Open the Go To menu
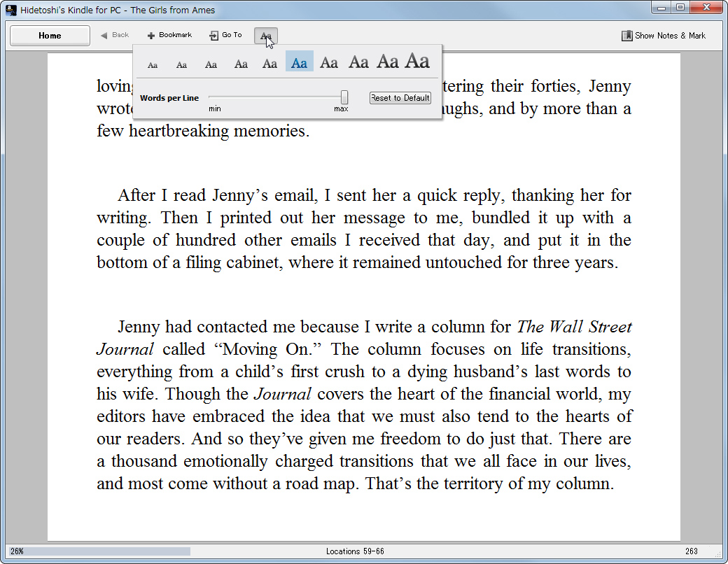 point(225,35)
